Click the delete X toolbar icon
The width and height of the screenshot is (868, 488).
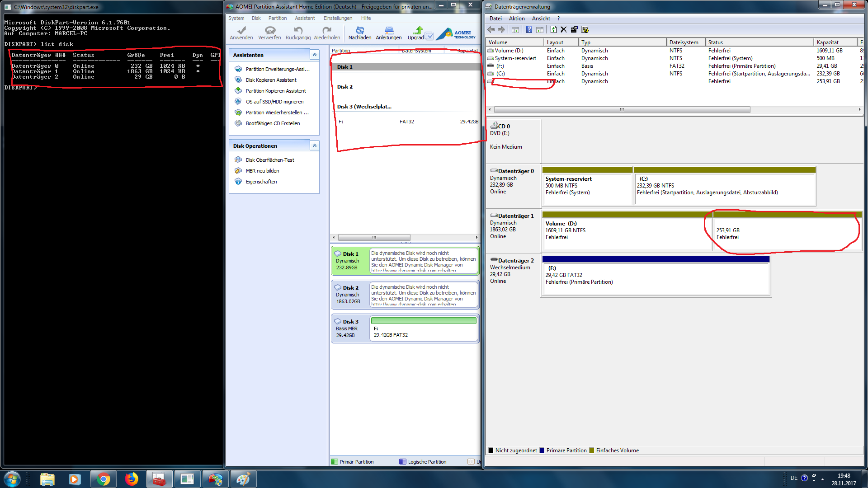tap(563, 30)
